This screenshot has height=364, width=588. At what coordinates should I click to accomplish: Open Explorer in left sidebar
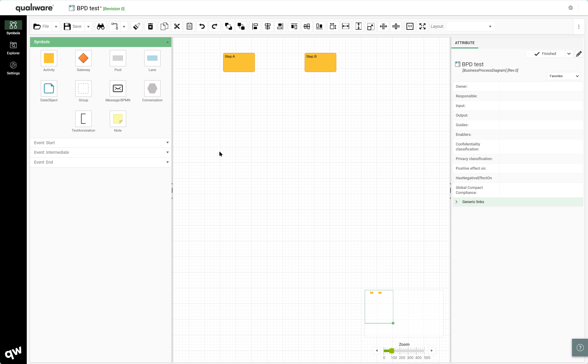pyautogui.click(x=13, y=48)
